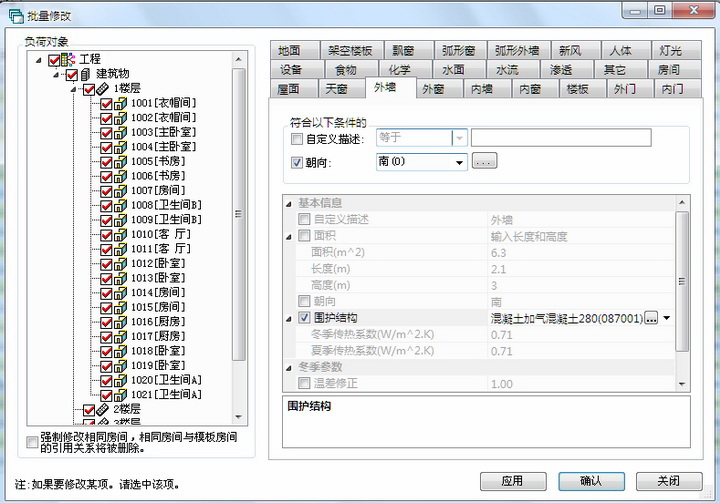Click room icon for 1020[卫生间A]
The image size is (720, 503).
pyautogui.click(x=120, y=380)
